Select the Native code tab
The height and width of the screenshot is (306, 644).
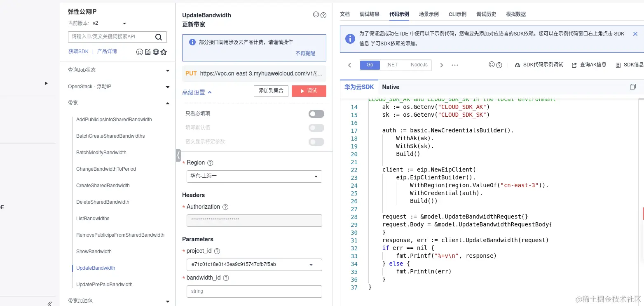coord(391,87)
